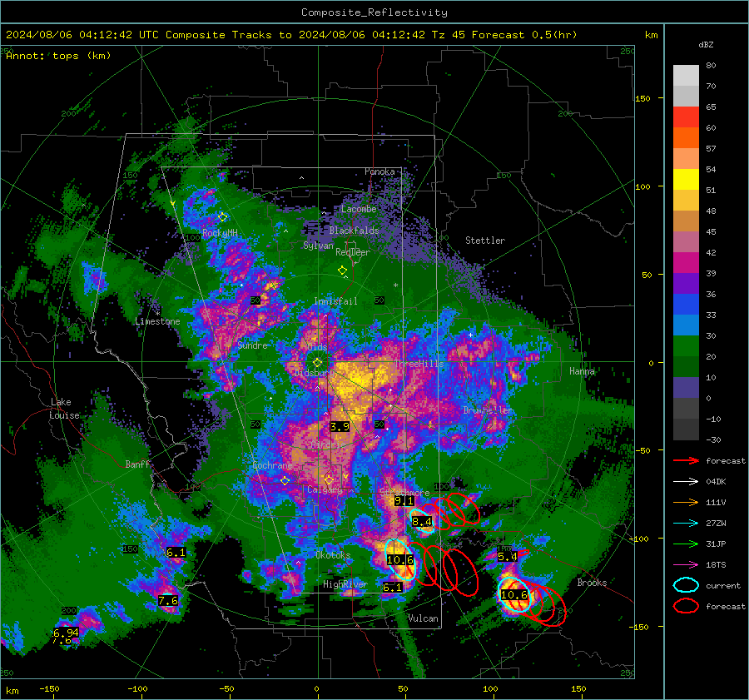Click the Cochrane city label
The width and height of the screenshot is (749, 700).
[x=272, y=465]
